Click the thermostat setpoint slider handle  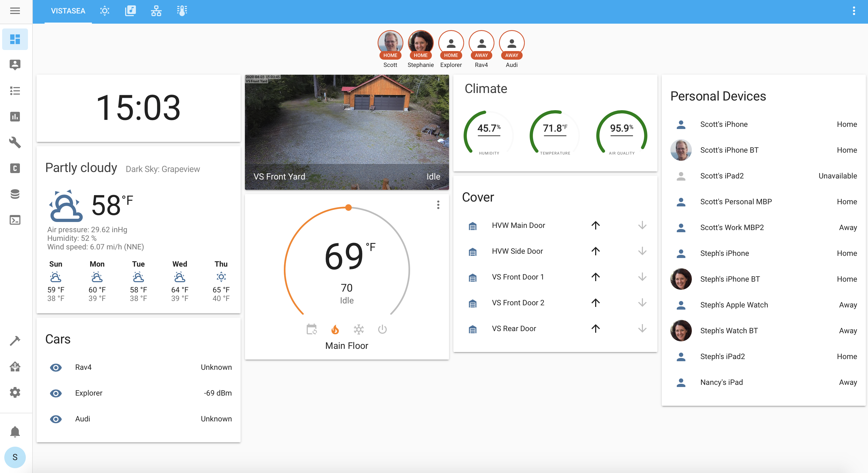point(348,208)
